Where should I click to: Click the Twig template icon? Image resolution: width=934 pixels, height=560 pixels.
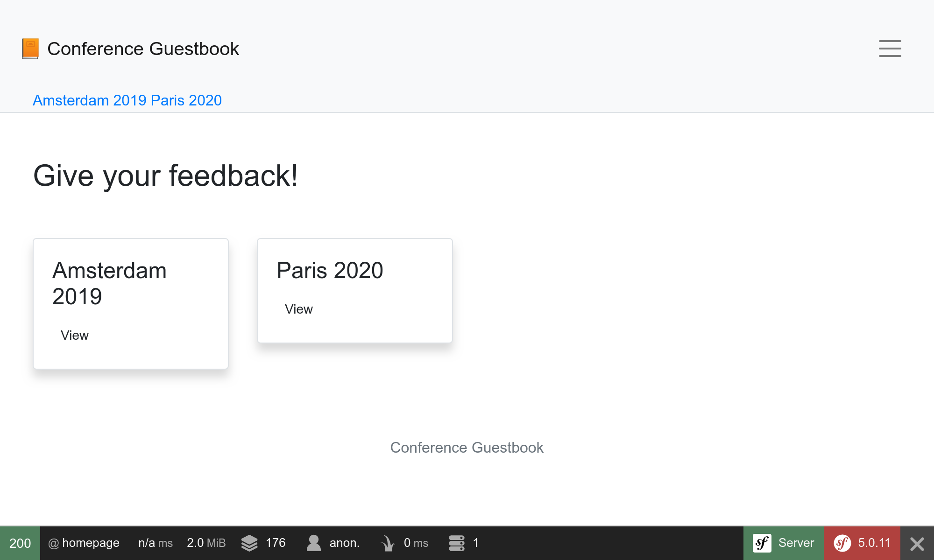point(388,543)
